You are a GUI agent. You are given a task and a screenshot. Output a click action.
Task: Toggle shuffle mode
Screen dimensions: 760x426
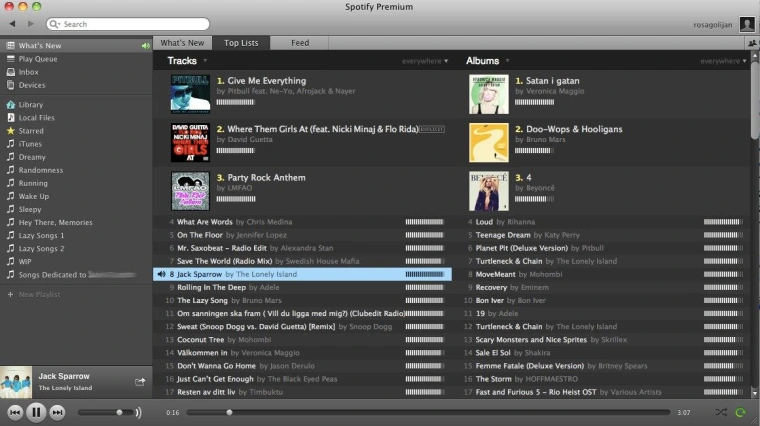(x=721, y=412)
